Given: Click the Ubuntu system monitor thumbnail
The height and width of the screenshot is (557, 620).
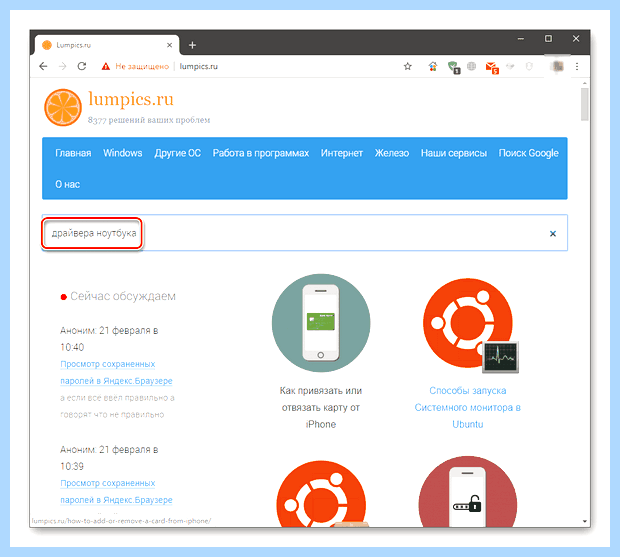Looking at the screenshot, I should 469,325.
